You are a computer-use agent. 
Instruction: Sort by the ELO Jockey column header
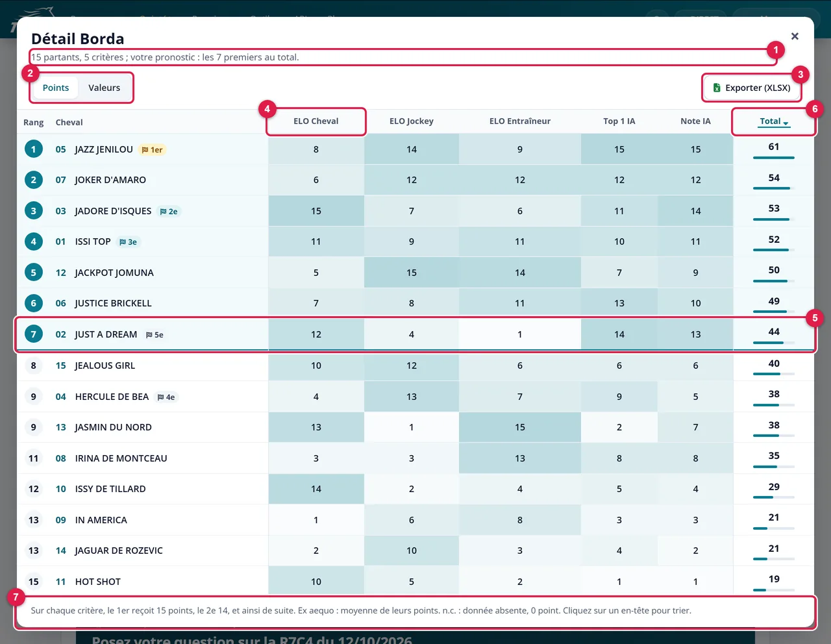tap(412, 121)
